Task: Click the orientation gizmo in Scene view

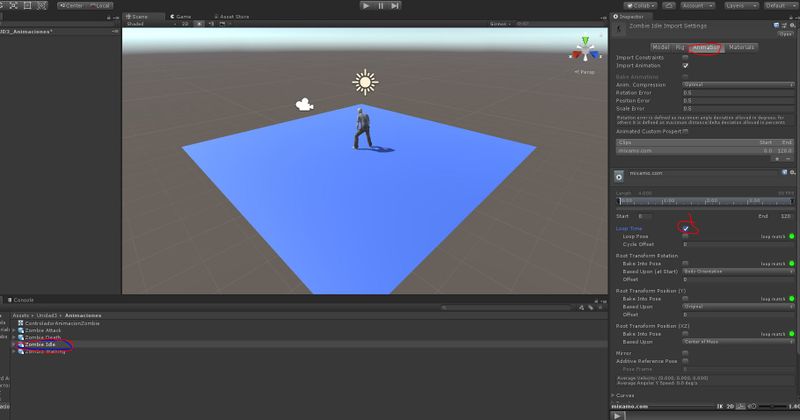Action: [x=586, y=50]
